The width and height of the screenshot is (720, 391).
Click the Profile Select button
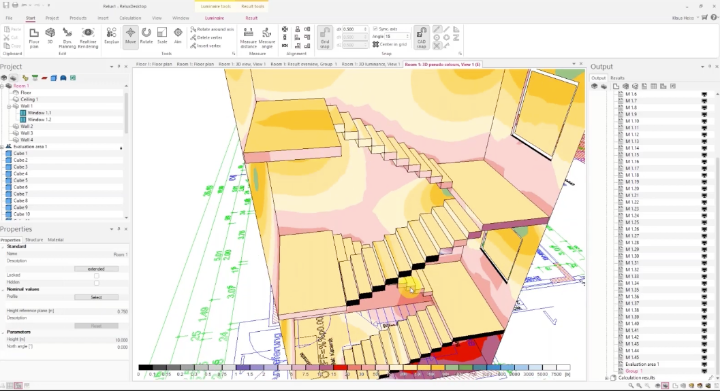tap(96, 297)
